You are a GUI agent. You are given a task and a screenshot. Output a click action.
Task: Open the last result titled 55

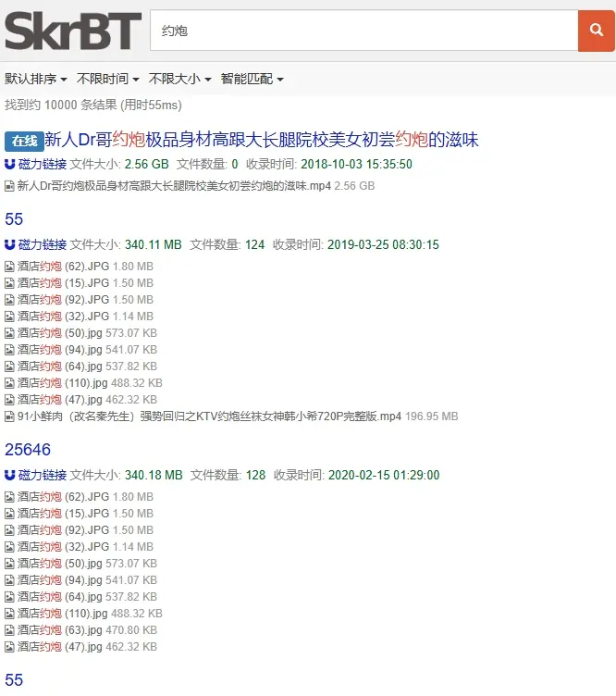(14, 680)
